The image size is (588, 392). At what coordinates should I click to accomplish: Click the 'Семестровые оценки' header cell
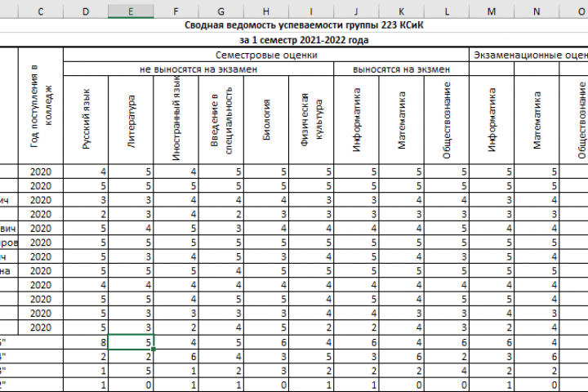(266, 56)
